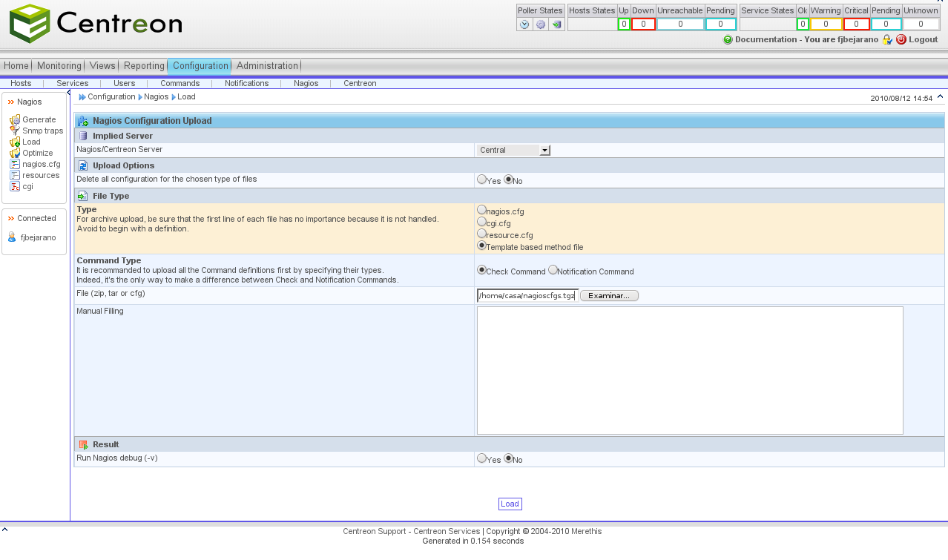Click the file path input field
This screenshot has height=560, width=948.
[527, 296]
